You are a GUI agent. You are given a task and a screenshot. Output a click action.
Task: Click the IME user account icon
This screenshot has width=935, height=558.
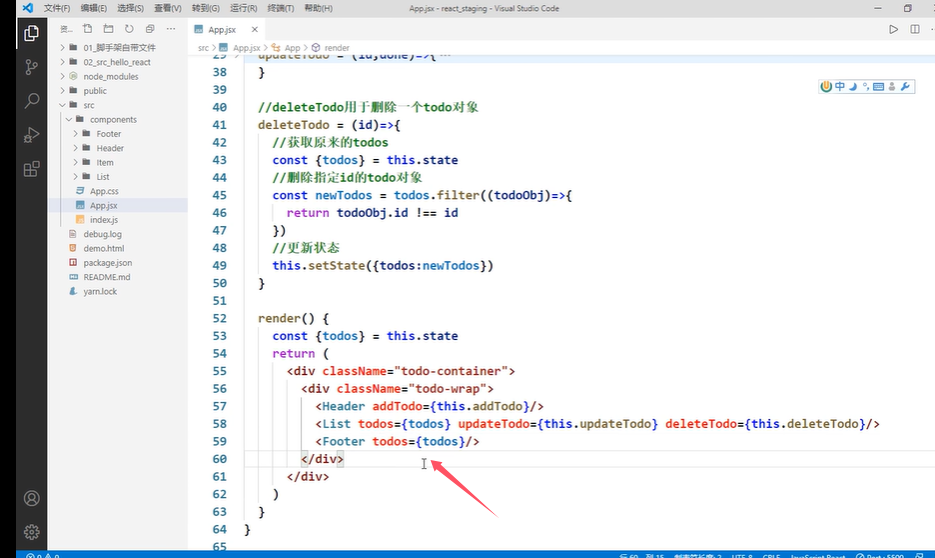pos(892,86)
